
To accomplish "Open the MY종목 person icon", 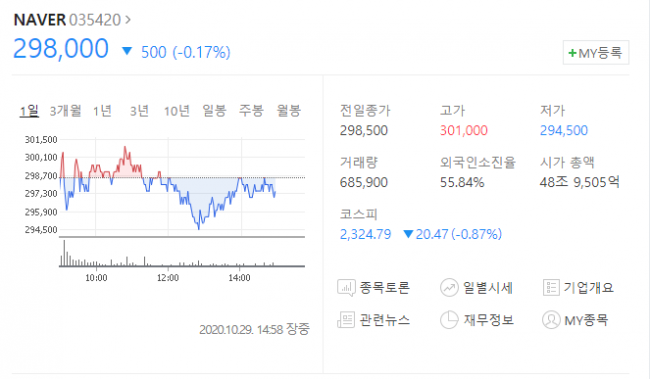I will point(551,320).
